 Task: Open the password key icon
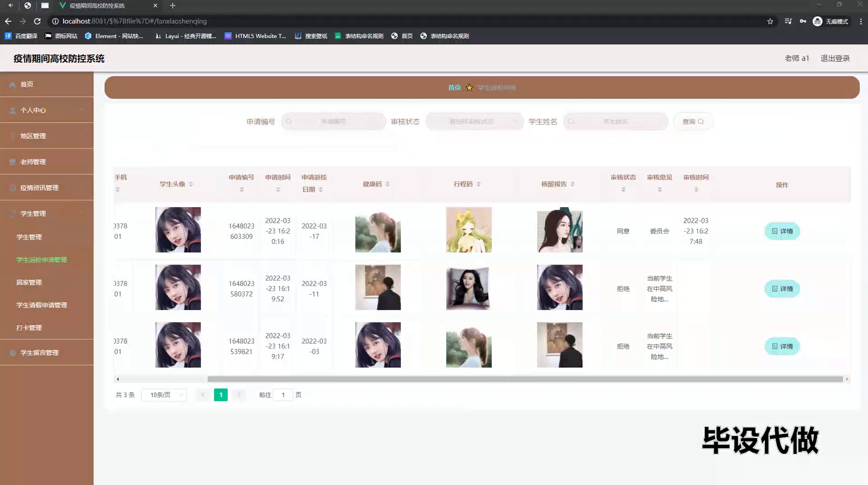tap(803, 21)
